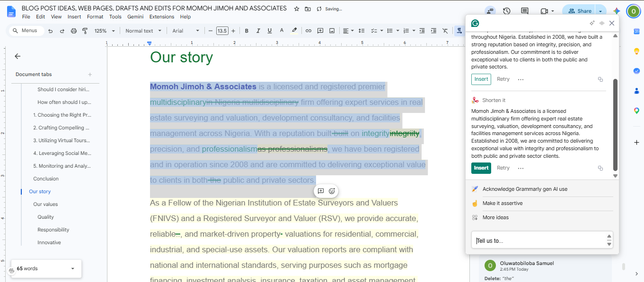Click the Add comment toolbar icon
644x282 pixels.
pyautogui.click(x=320, y=31)
